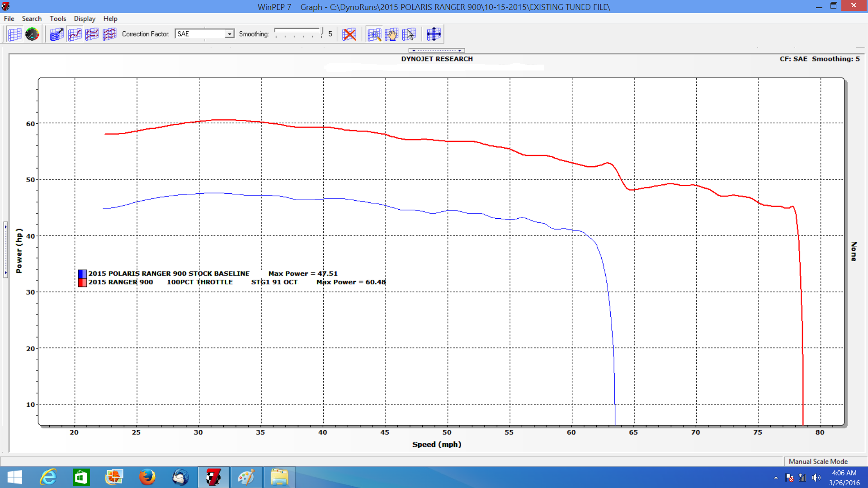This screenshot has height=488, width=868.
Task: Expand the collapsed panel handle above graph
Action: pos(437,50)
